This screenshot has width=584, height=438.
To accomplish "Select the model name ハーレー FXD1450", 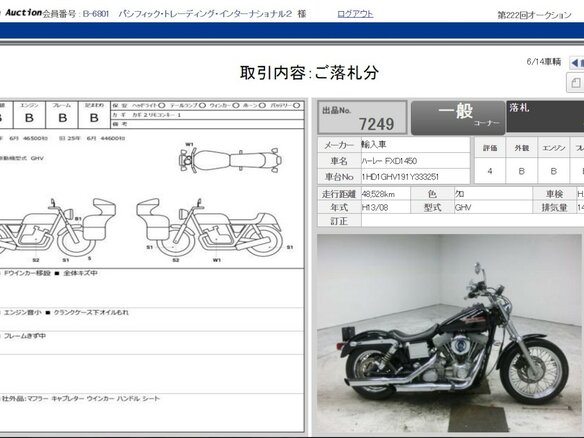I will pos(389,161).
